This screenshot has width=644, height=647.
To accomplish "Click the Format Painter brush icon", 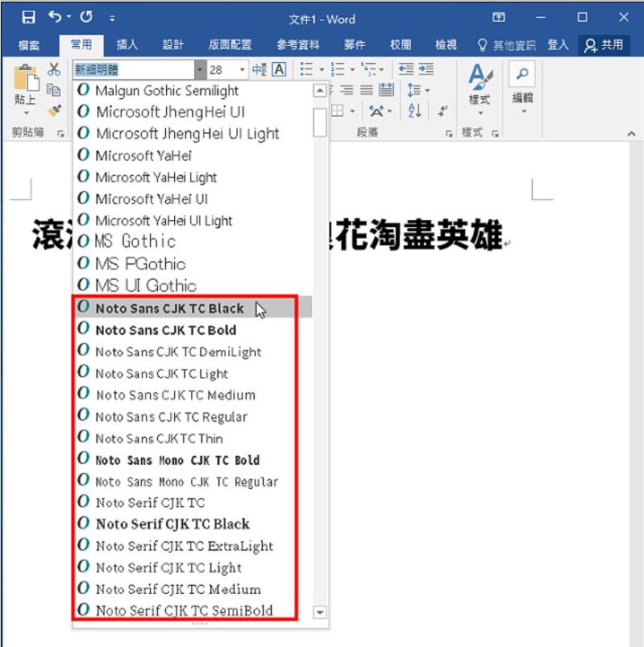I will (x=55, y=110).
